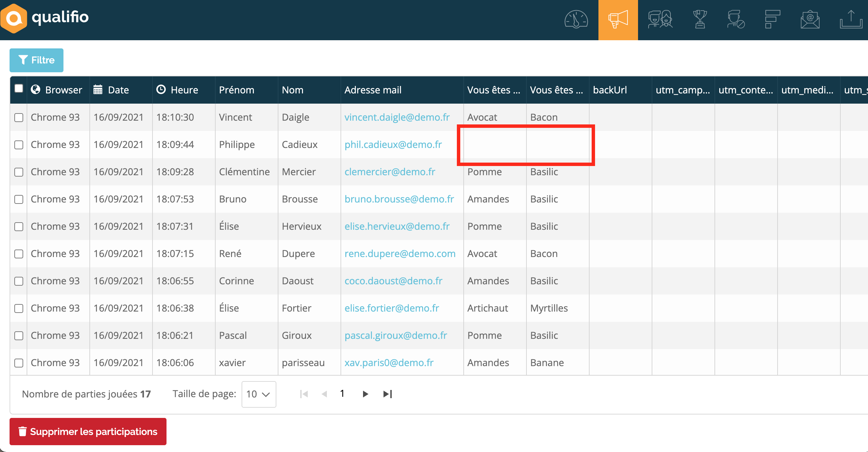The image size is (868, 452).
Task: Click the Filtre button
Action: click(x=37, y=60)
